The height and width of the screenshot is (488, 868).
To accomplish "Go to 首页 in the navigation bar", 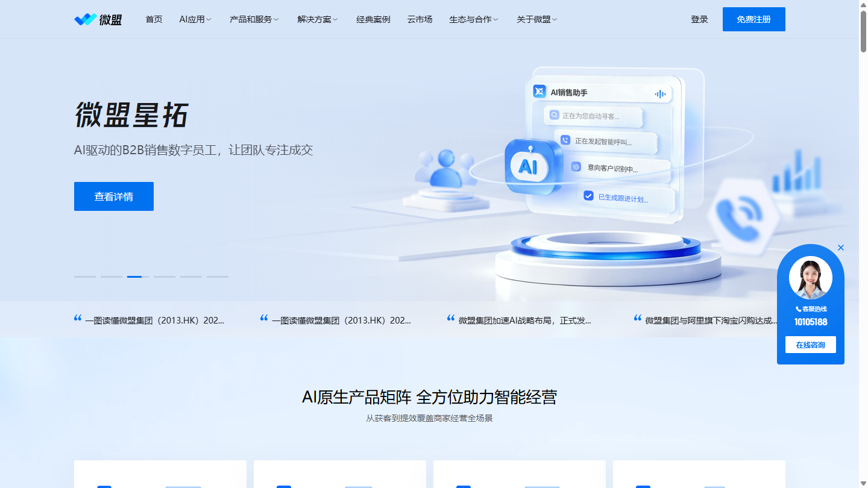I will tap(154, 19).
